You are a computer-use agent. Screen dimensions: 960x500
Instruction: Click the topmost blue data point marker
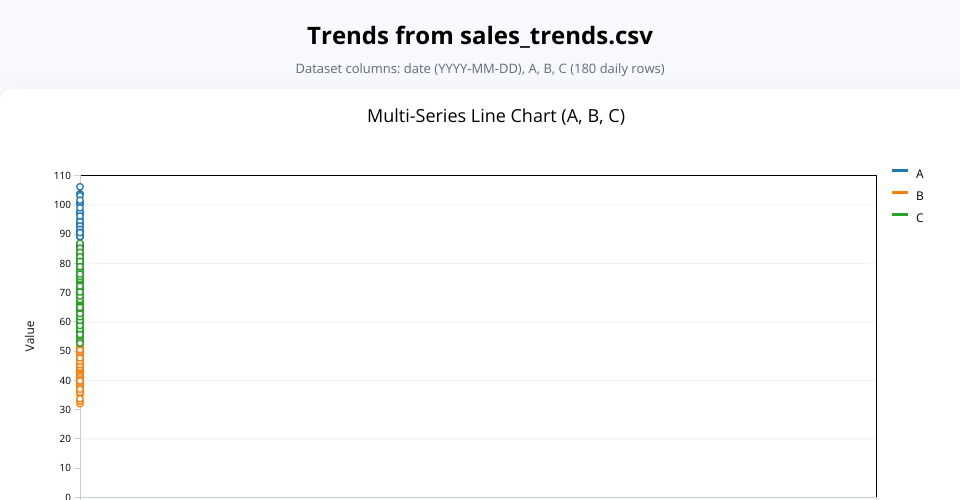pyautogui.click(x=80, y=187)
